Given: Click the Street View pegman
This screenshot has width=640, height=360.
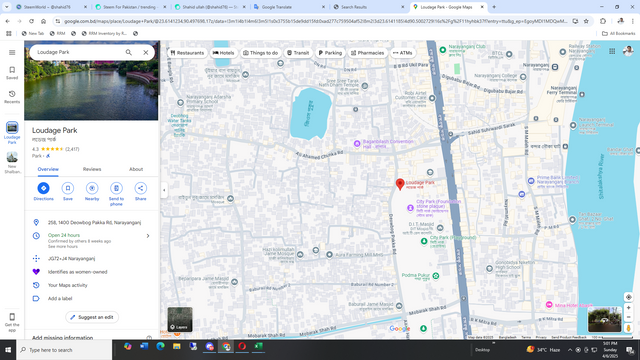Looking at the screenshot, I should [628, 328].
